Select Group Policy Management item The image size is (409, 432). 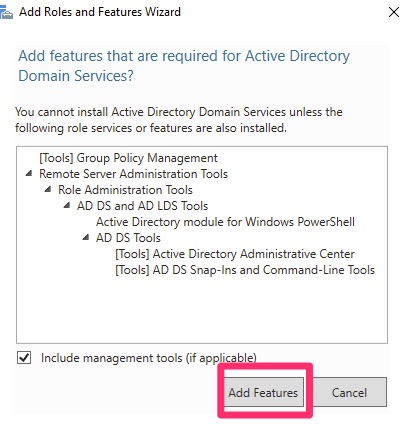point(128,158)
